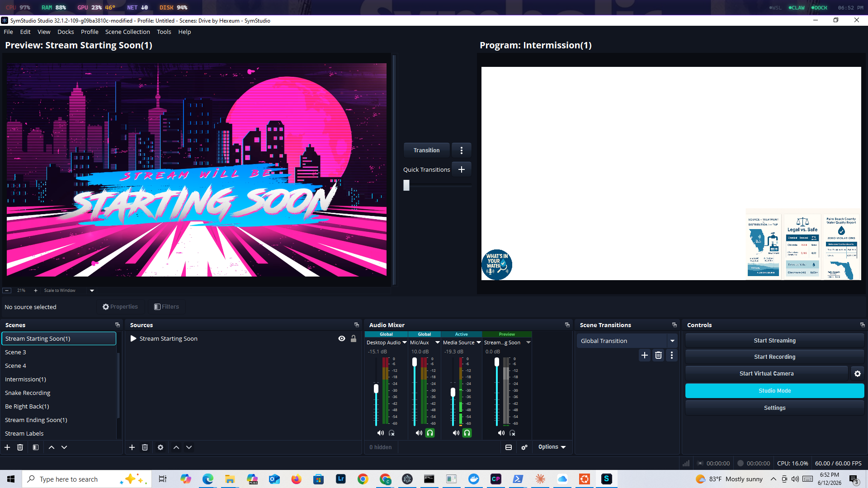
Task: Click the Windows taskbar search box
Action: (x=86, y=479)
